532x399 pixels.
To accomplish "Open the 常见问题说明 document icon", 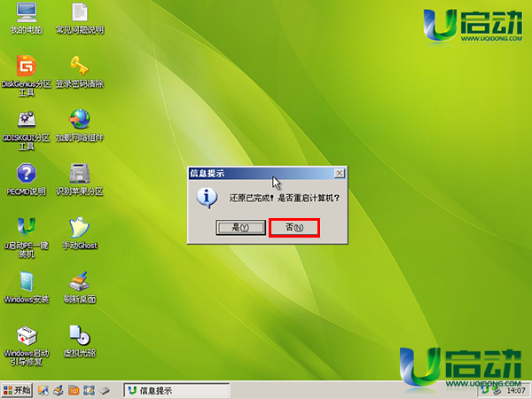I will coord(80,13).
